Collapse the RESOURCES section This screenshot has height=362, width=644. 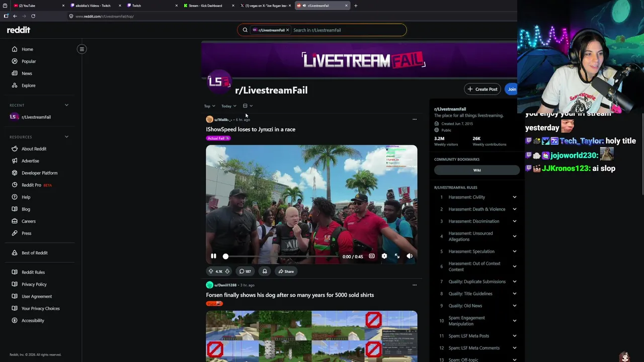pos(66,137)
